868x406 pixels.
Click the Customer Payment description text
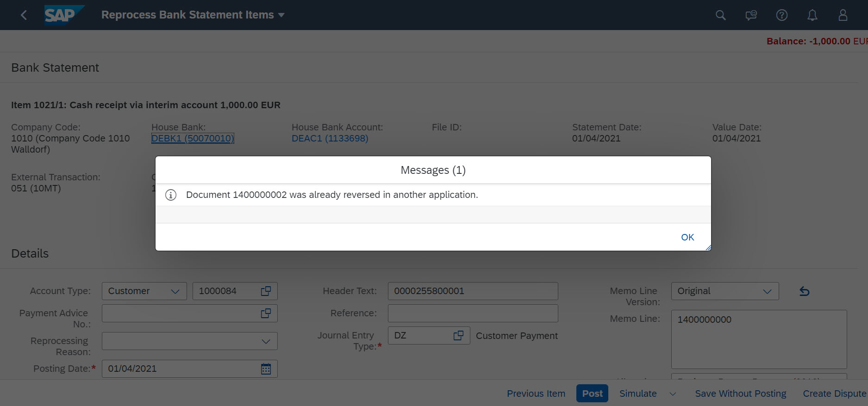pos(517,336)
